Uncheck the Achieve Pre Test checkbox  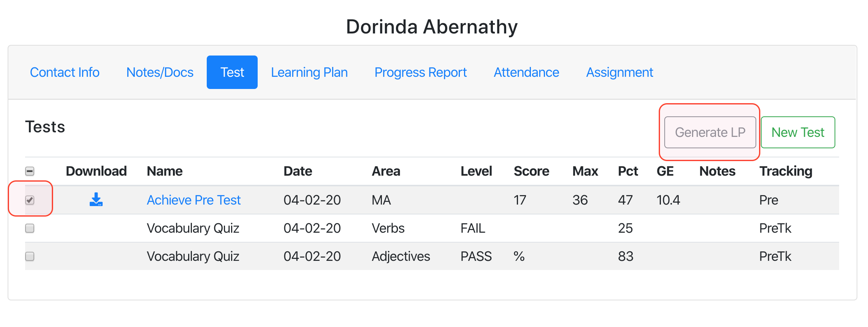(30, 200)
